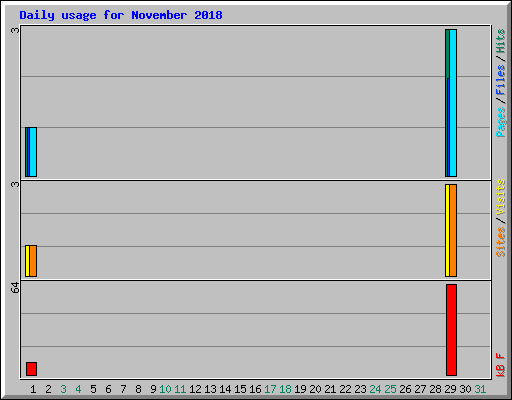The width and height of the screenshot is (512, 400).
Task: Click green day "24" on the x-axis
Action: [x=375, y=389]
